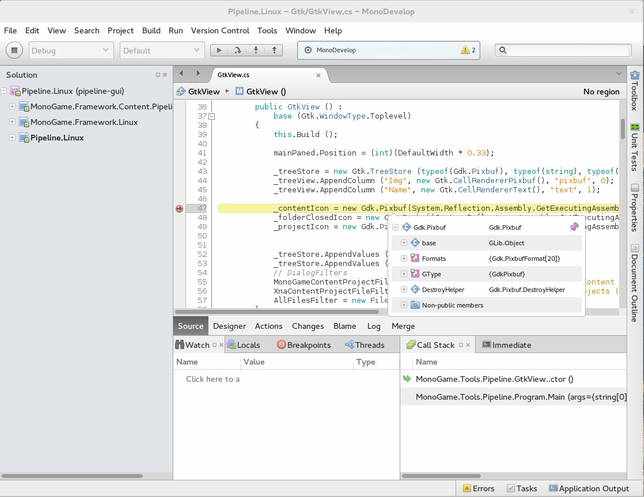This screenshot has height=497, width=644.
Task: Open the Errors pad
Action: pyautogui.click(x=478, y=488)
